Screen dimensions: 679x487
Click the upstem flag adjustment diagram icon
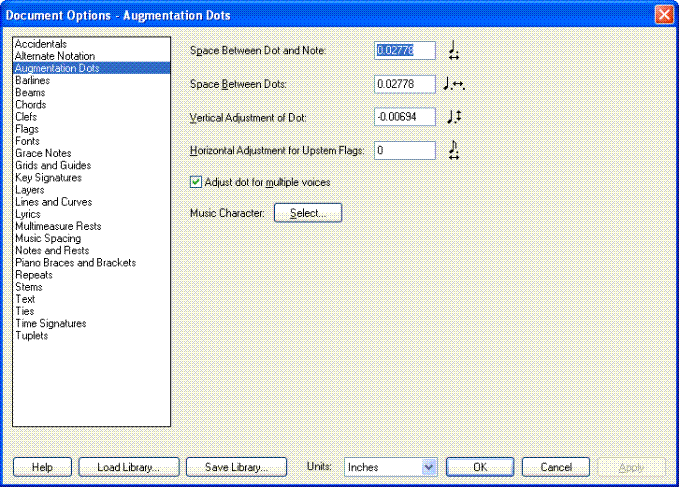point(454,150)
